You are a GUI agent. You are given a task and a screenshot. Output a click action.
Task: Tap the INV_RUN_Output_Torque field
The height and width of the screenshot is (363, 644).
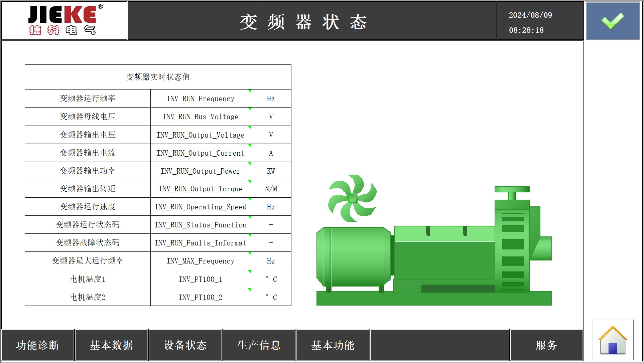[x=201, y=189]
